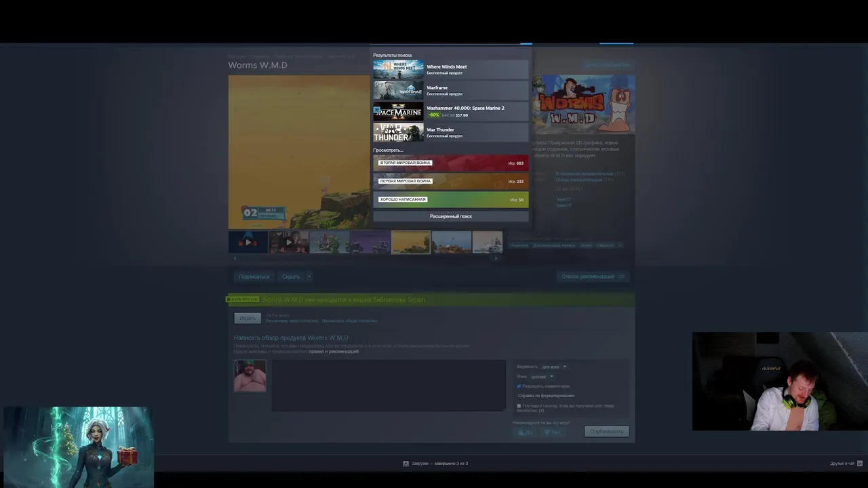Open the Язык language dropdown

[x=542, y=377]
